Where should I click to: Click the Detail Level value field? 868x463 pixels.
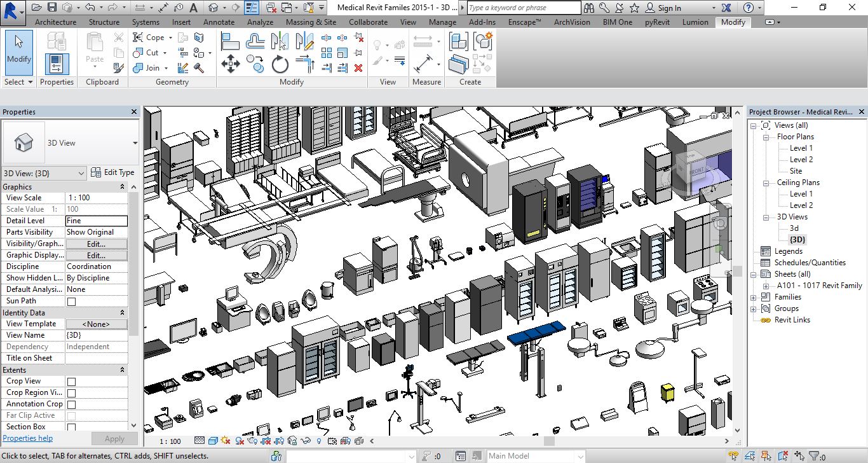point(96,221)
